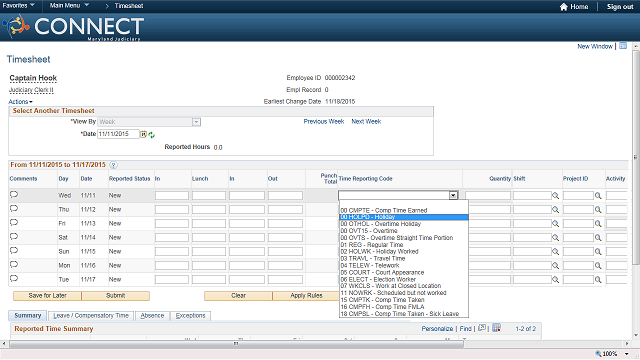Switch to the Absence tab
The height and width of the screenshot is (360, 640).
tap(152, 316)
